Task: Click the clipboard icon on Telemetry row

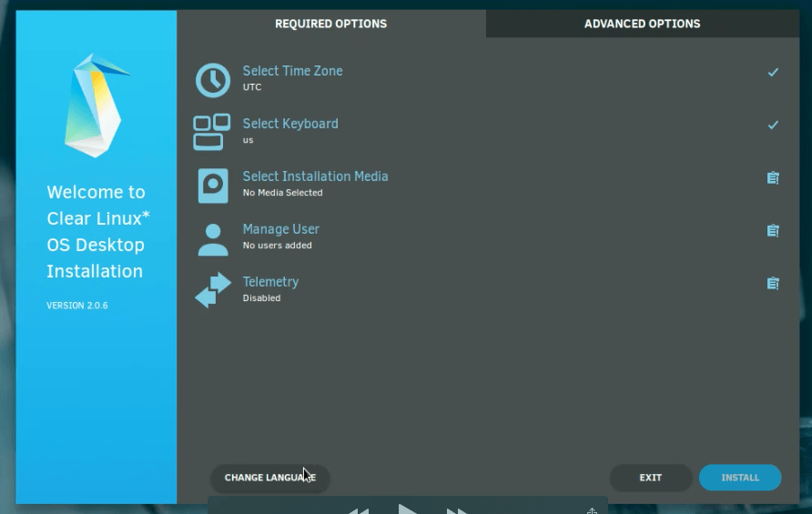Action: point(773,284)
